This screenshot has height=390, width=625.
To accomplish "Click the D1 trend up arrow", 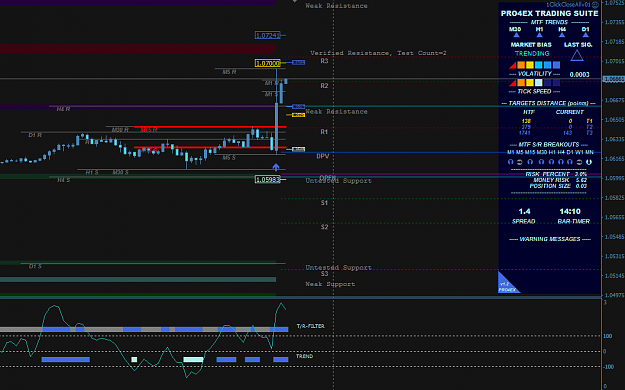I will coord(585,35).
